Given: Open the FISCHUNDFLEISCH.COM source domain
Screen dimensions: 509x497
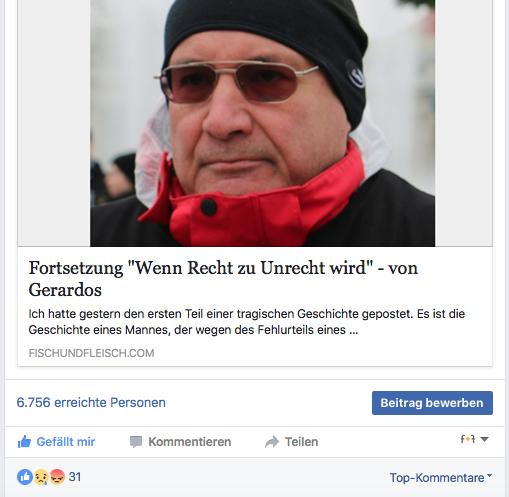Looking at the screenshot, I should [x=91, y=353].
